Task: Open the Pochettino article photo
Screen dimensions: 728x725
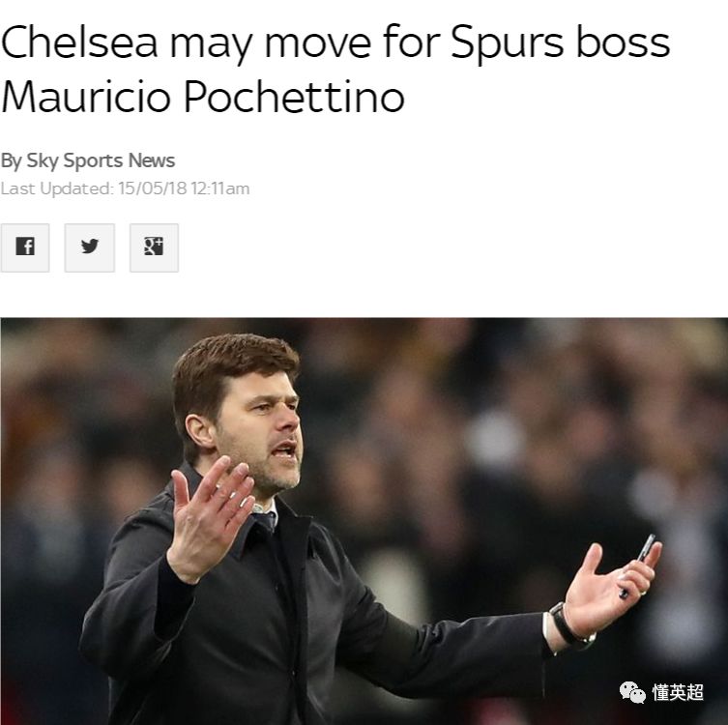Action: pyautogui.click(x=364, y=521)
